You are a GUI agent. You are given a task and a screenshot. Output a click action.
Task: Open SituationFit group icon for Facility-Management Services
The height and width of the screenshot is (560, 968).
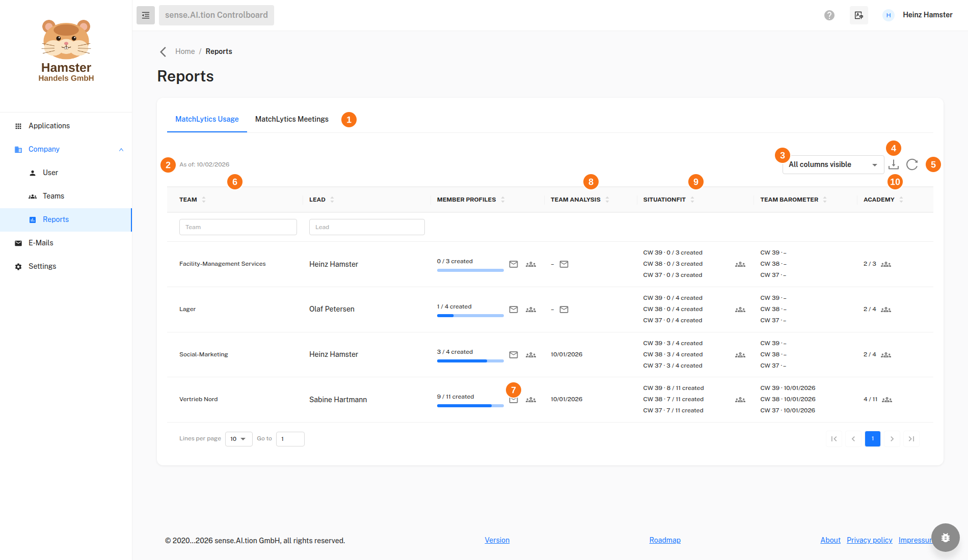pyautogui.click(x=740, y=264)
